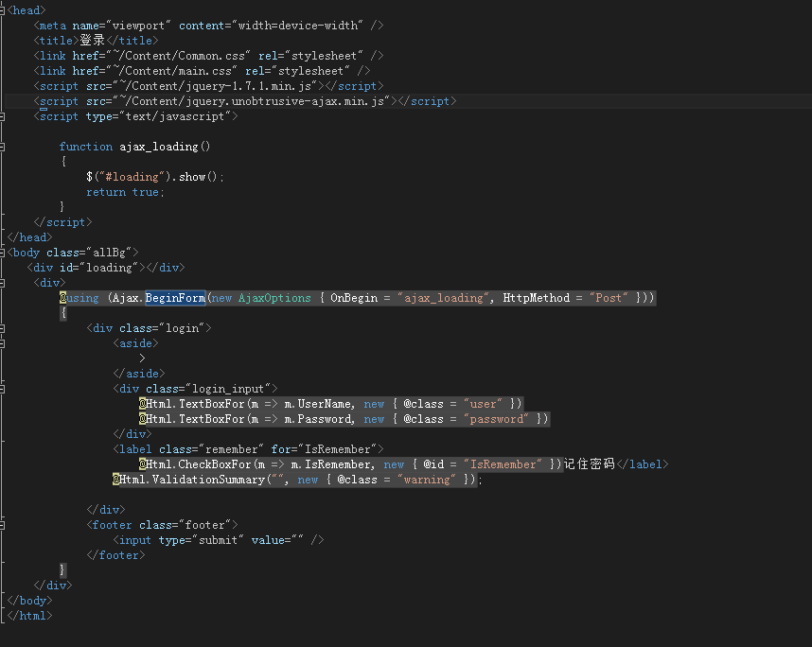This screenshot has height=647, width=812.
Task: Click the "password" class string
Action: [496, 419]
